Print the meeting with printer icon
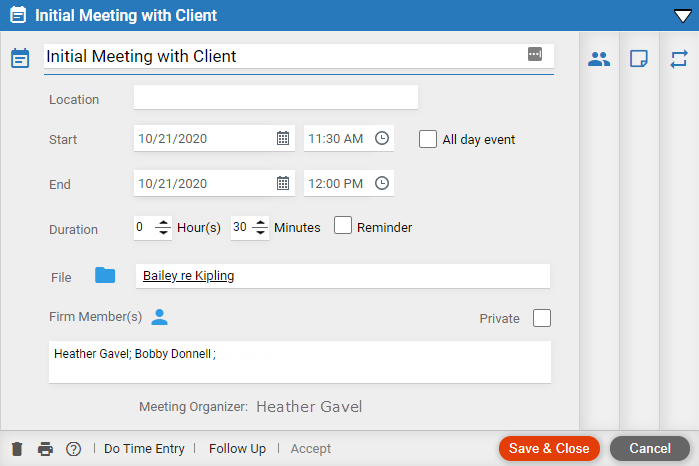This screenshot has width=699, height=466. 45,449
